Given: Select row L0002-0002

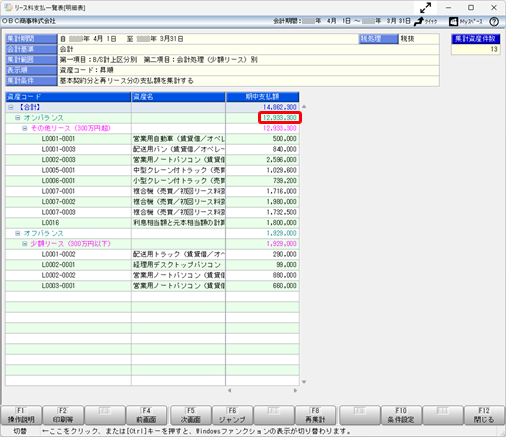Looking at the screenshot, I should pos(152,275).
